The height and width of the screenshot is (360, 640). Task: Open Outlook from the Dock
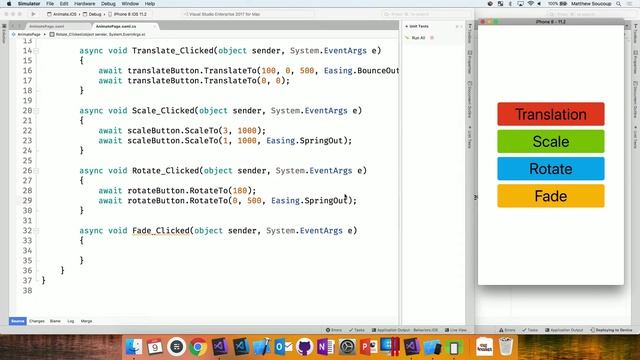tap(283, 347)
